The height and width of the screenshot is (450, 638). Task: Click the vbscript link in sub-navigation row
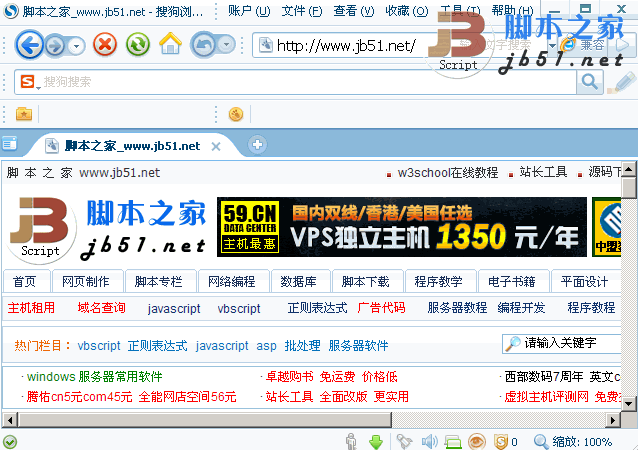239,308
